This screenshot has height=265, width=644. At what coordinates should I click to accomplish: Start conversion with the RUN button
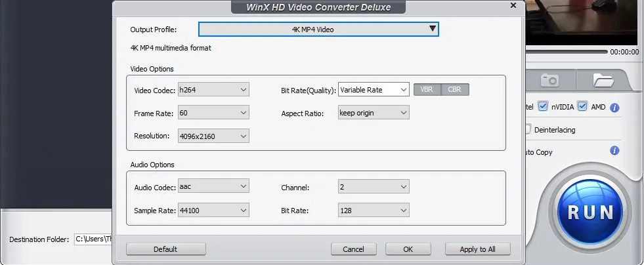coord(590,212)
